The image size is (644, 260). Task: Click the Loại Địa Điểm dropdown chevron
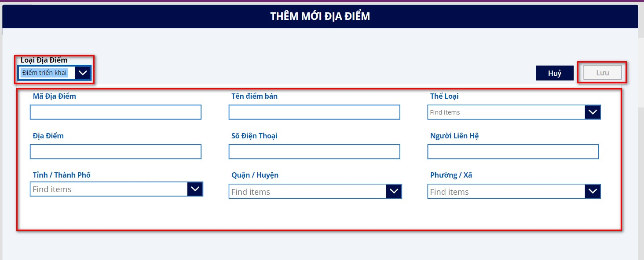83,73
